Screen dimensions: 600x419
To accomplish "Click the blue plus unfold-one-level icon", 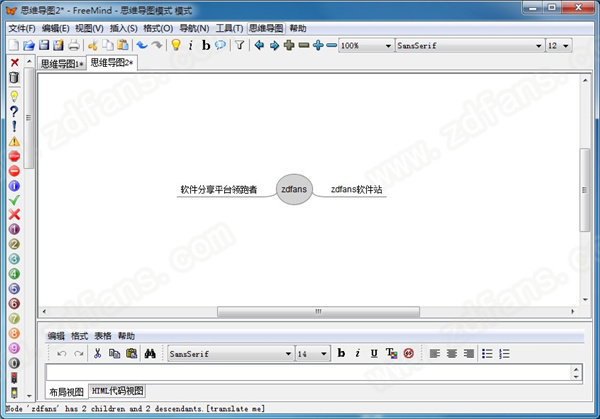I will tap(318, 45).
